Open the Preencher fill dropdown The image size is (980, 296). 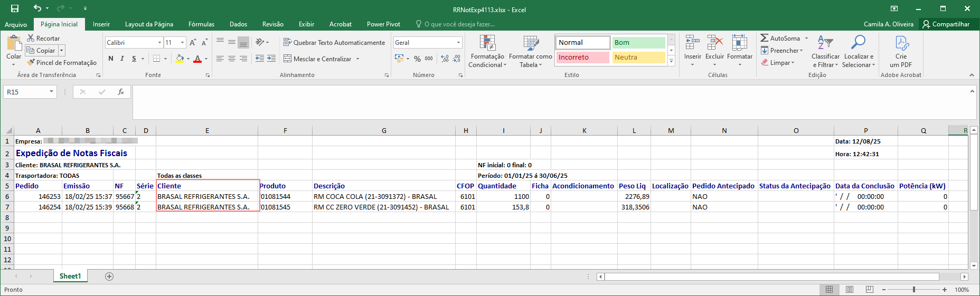pyautogui.click(x=782, y=51)
